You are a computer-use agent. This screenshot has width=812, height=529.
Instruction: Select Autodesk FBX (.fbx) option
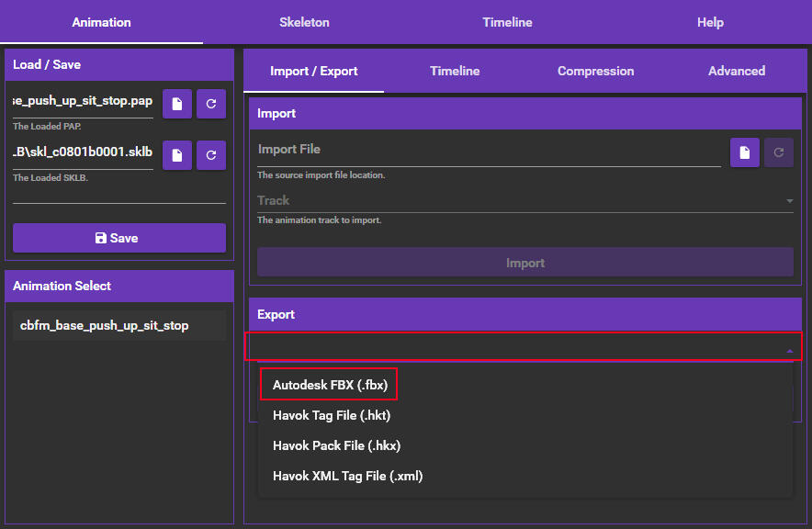[x=330, y=385]
